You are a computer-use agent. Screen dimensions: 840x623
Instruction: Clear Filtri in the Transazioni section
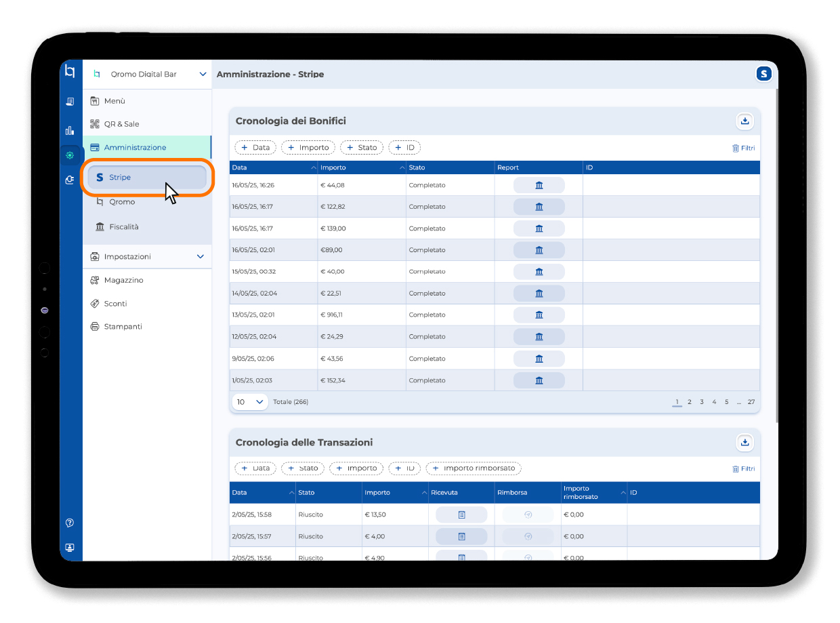click(x=743, y=469)
